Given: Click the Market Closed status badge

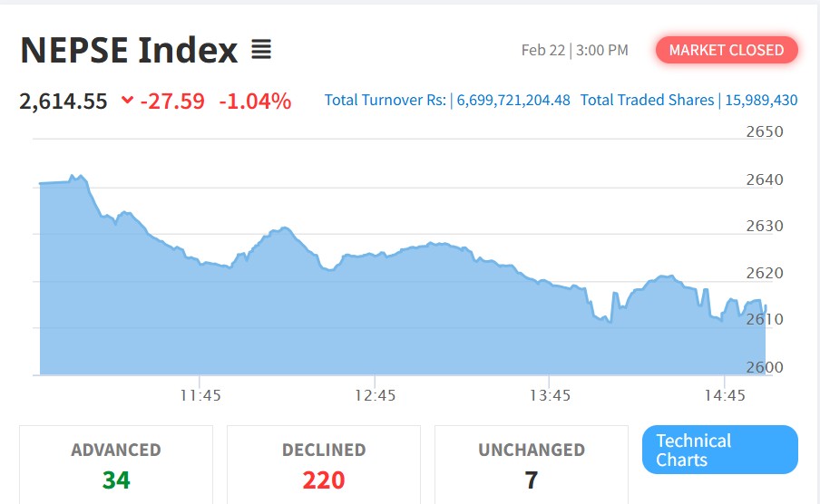Looking at the screenshot, I should click(x=727, y=50).
